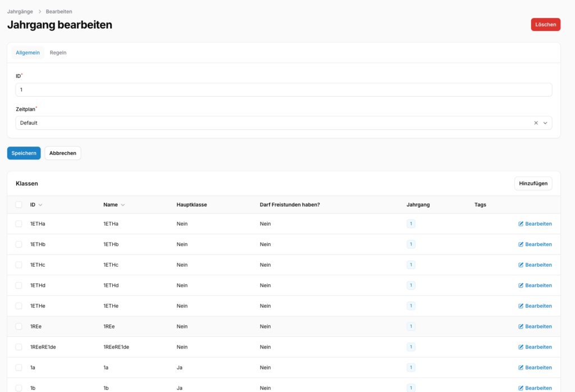Click the red Löschen button
Screen dimensions: 575x392
point(545,25)
